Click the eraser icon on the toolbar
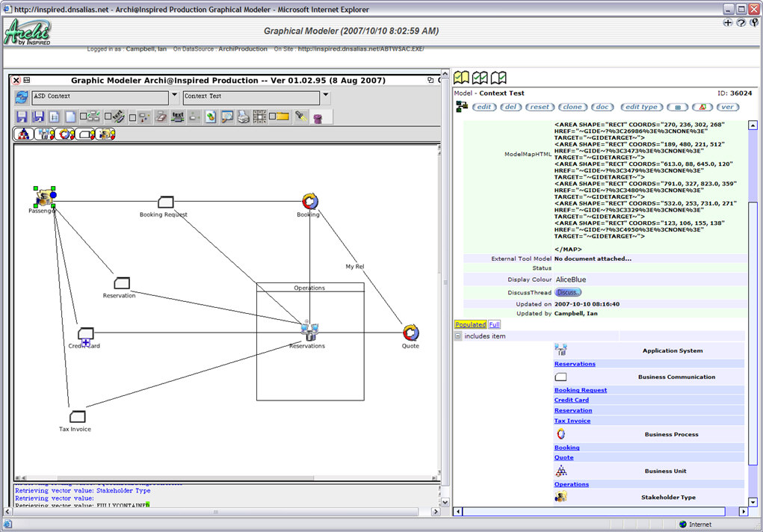The width and height of the screenshot is (763, 532). 160,116
